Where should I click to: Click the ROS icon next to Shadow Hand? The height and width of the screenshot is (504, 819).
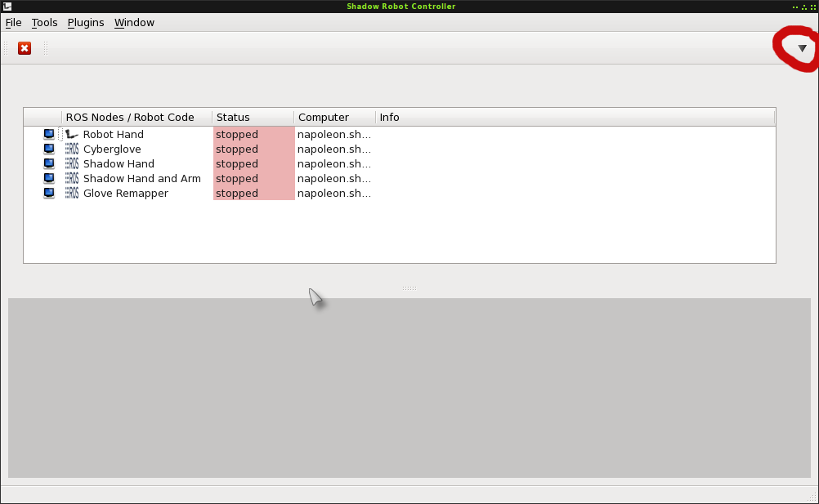(x=72, y=164)
